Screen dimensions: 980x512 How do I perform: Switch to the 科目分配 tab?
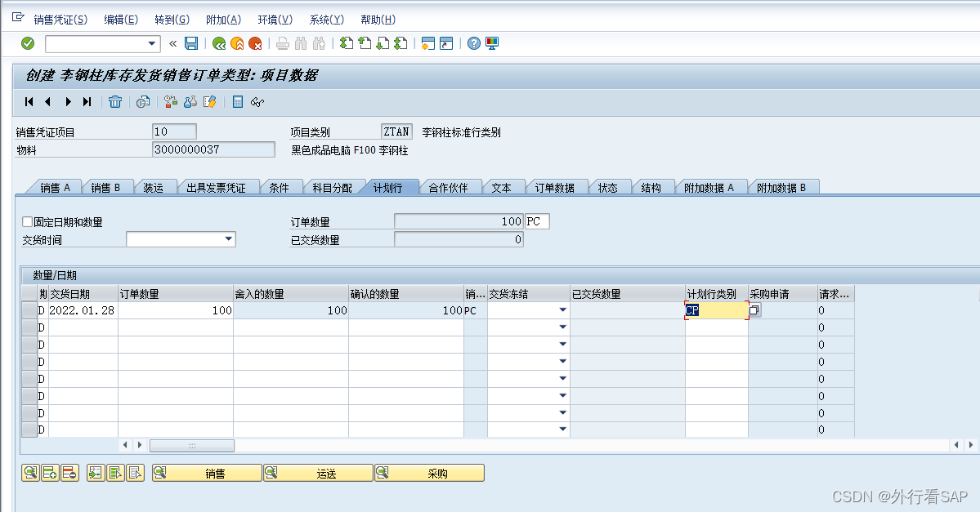point(333,187)
